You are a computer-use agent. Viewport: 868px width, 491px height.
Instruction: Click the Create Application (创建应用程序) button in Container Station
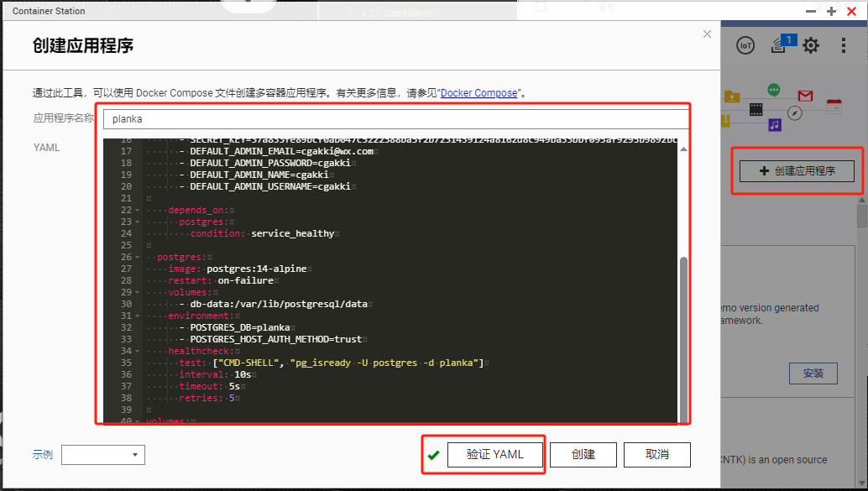(797, 171)
